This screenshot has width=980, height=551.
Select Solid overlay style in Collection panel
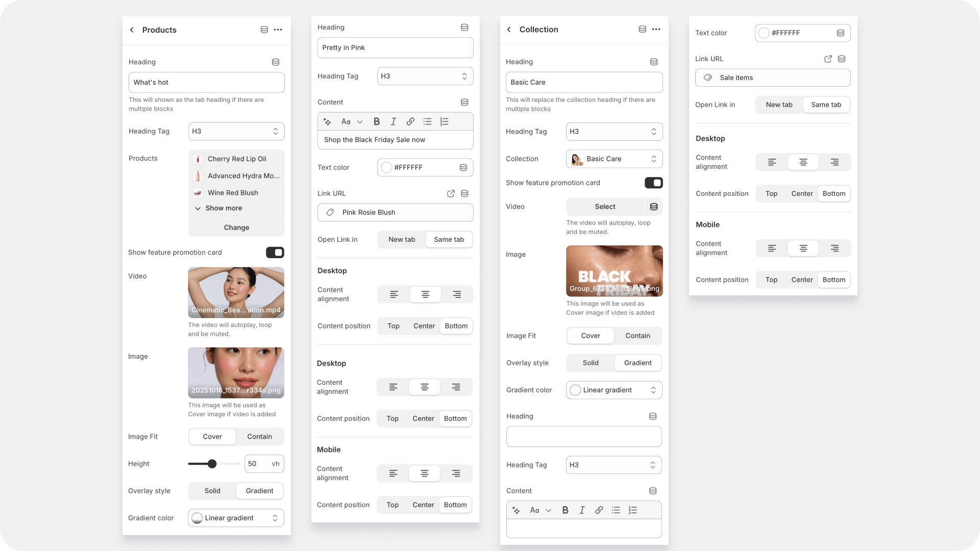coord(591,363)
